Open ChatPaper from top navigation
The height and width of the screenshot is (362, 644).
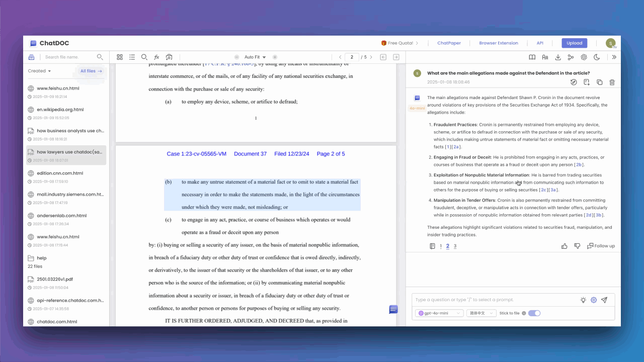(449, 43)
